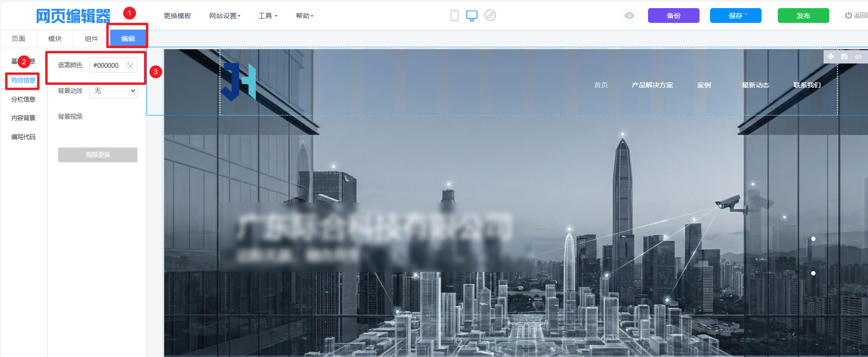
Task: Open the 帮助 dropdown menu
Action: [x=304, y=16]
